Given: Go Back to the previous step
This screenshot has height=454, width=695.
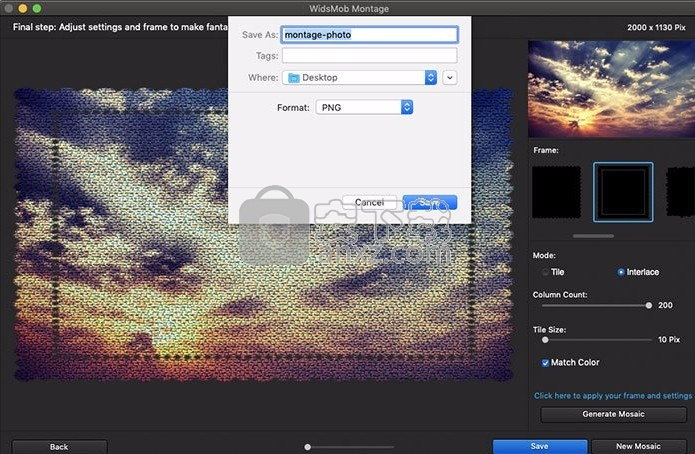Looking at the screenshot, I should tap(59, 446).
